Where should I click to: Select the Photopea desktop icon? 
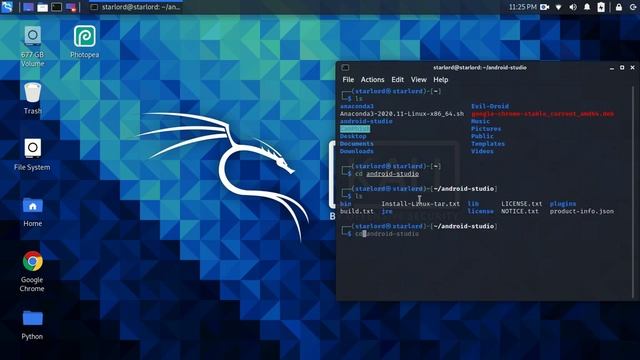(x=84, y=42)
